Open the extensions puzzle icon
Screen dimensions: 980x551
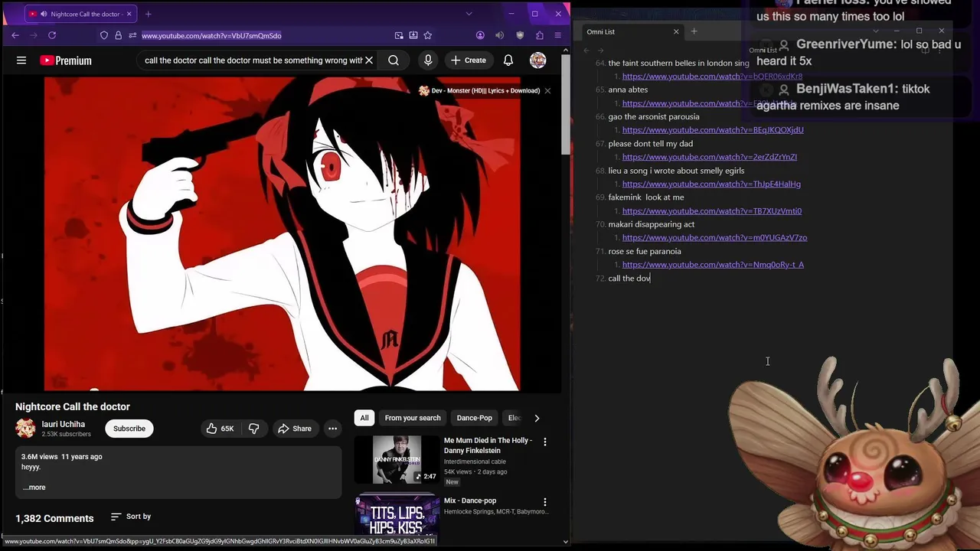(540, 35)
